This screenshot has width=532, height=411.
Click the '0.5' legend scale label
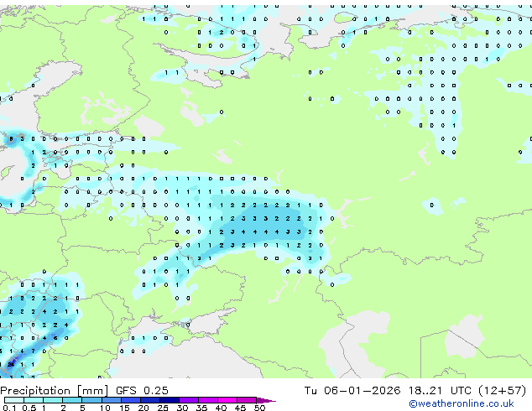click(x=29, y=408)
